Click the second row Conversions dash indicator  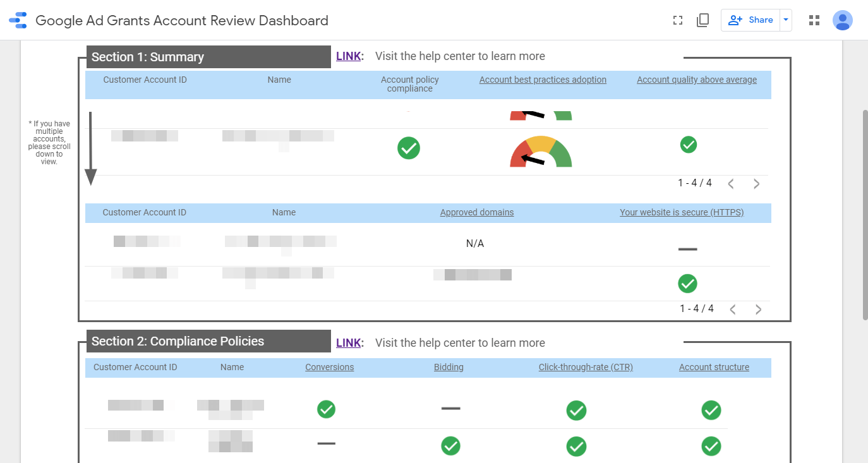coord(326,443)
